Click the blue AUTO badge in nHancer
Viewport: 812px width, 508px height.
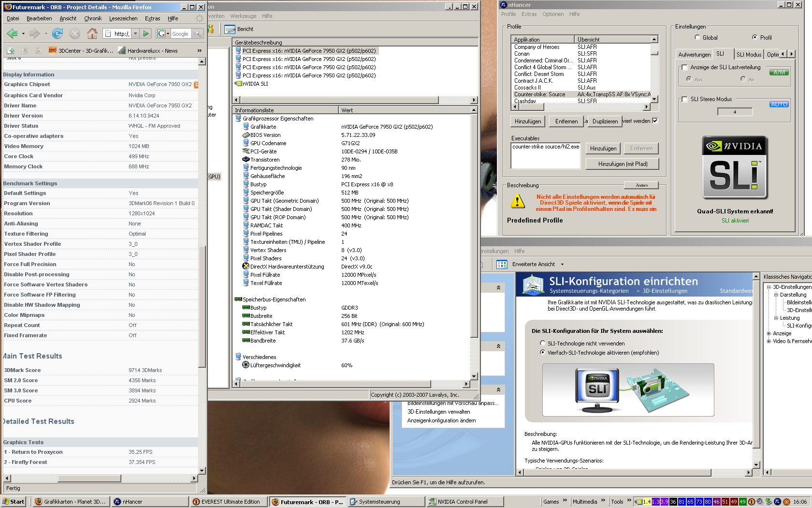pos(779,104)
